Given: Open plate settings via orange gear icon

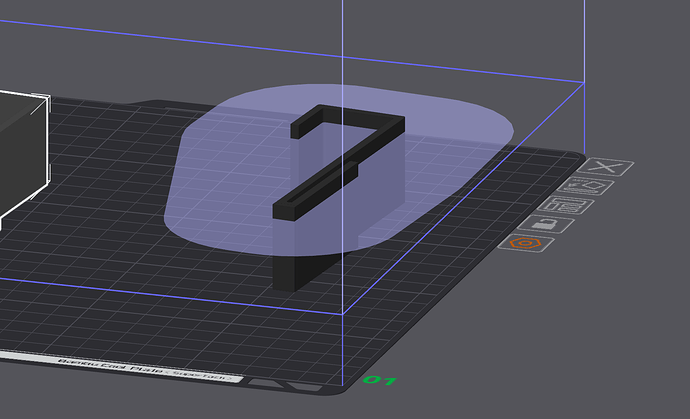Looking at the screenshot, I should coord(526,243).
